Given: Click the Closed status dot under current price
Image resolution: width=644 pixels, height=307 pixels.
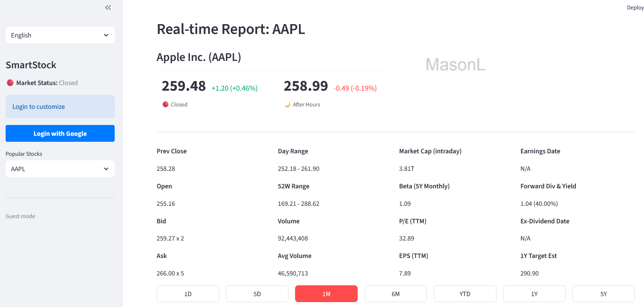Looking at the screenshot, I should click(x=165, y=104).
